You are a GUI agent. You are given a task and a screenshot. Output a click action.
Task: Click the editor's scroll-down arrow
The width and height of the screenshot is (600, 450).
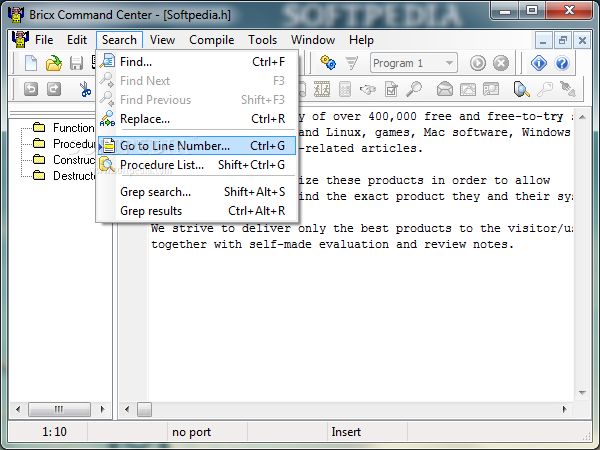[x=582, y=393]
